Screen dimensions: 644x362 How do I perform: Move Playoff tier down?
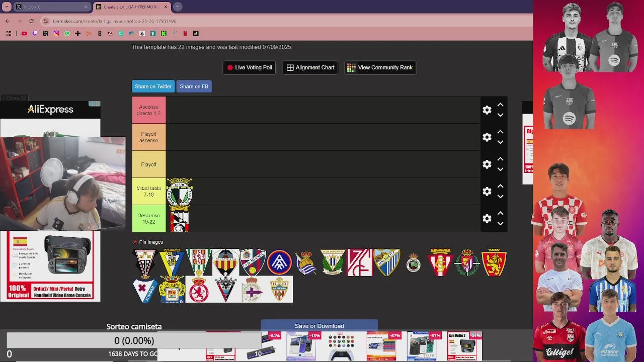(500, 169)
